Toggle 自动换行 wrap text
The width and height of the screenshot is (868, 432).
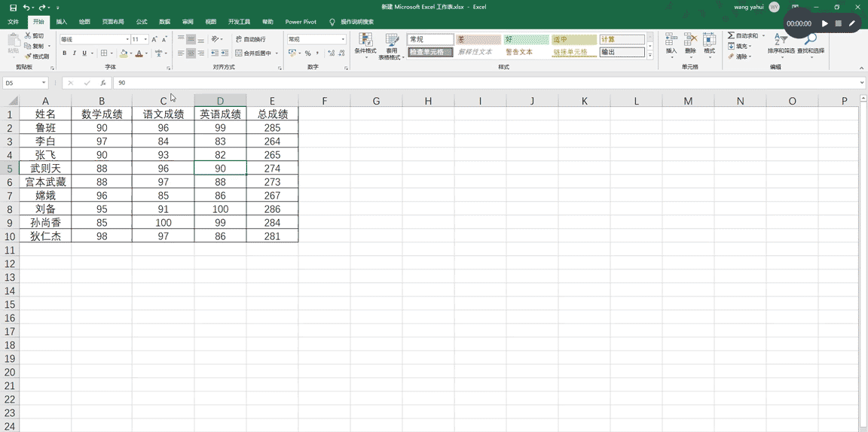click(251, 39)
